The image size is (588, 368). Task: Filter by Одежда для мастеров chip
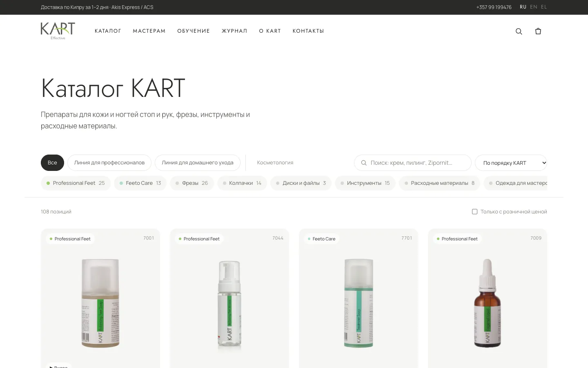[x=515, y=183]
